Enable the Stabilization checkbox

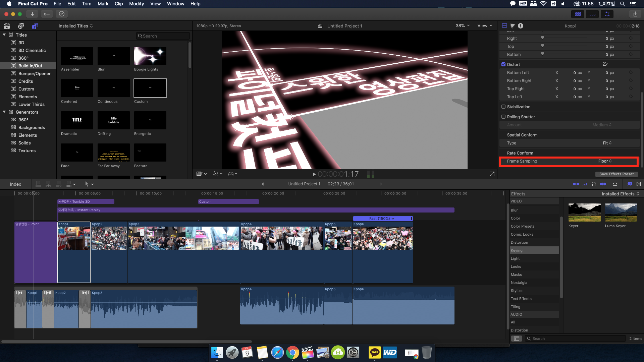[503, 107]
